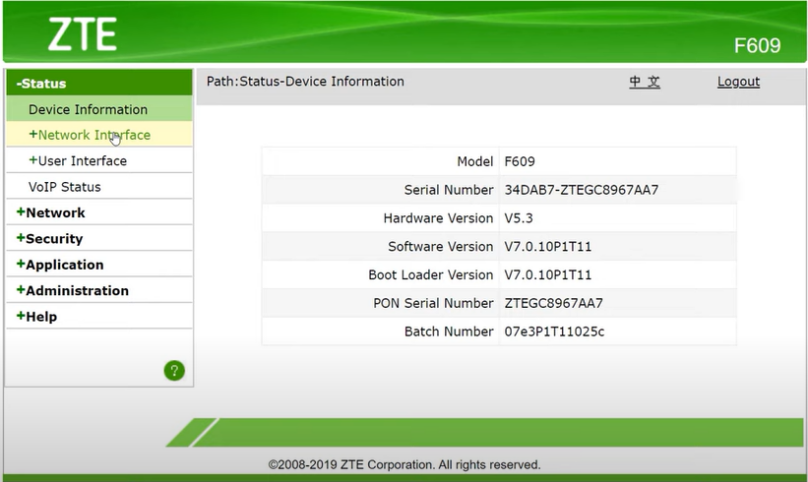Expand the Application menu section
Image resolution: width=808 pixels, height=482 pixels.
[99, 264]
